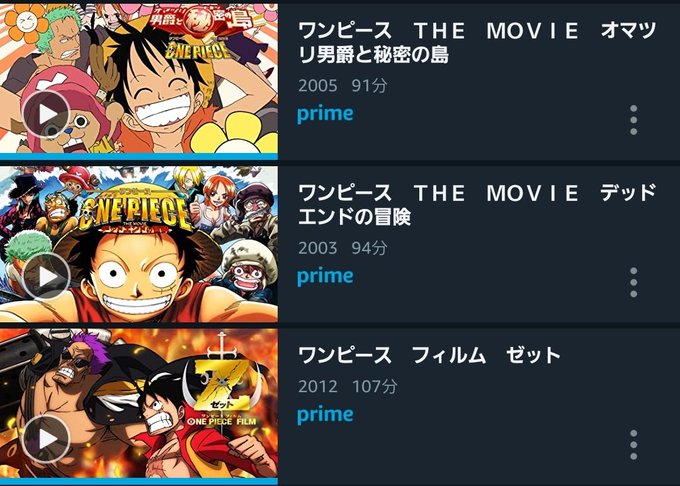Image resolution: width=680 pixels, height=486 pixels.
Task: Play the One Piece Film Z movie
Action: tap(46, 439)
